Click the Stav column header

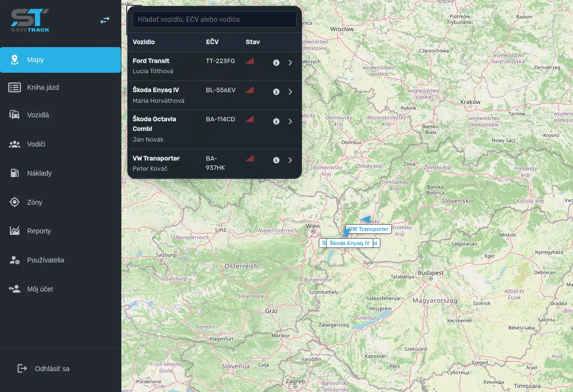(253, 42)
